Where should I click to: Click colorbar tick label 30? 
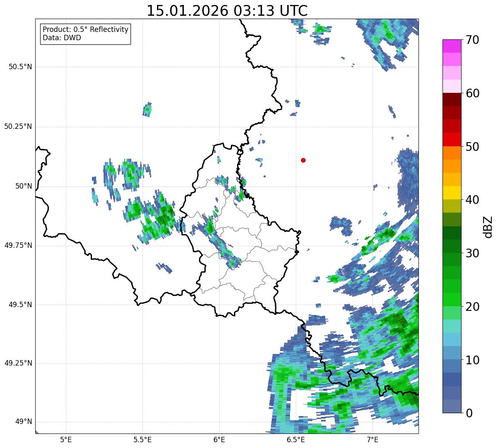pos(472,253)
